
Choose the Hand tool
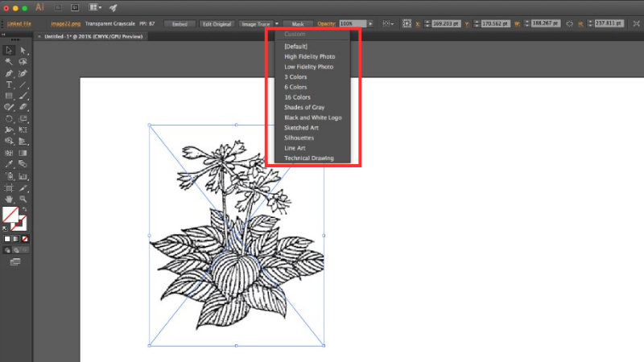[x=9, y=198]
